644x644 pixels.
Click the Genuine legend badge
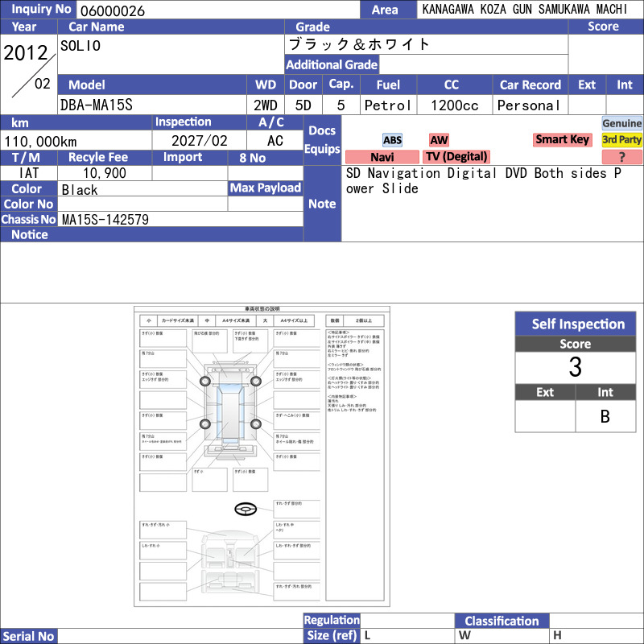click(621, 123)
